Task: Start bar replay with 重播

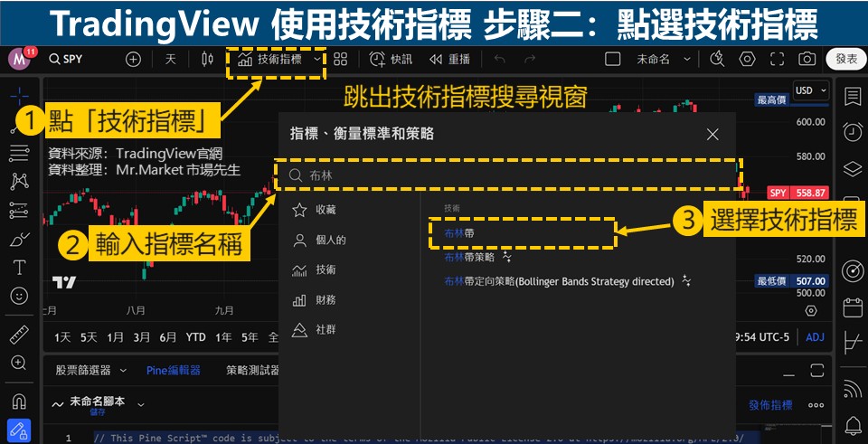Action: (x=449, y=60)
